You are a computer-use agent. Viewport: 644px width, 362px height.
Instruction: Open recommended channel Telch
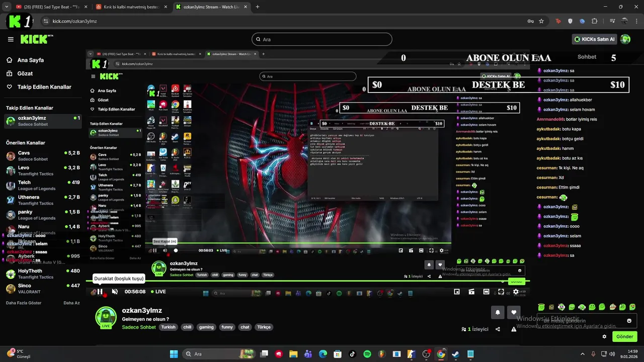pyautogui.click(x=43, y=186)
